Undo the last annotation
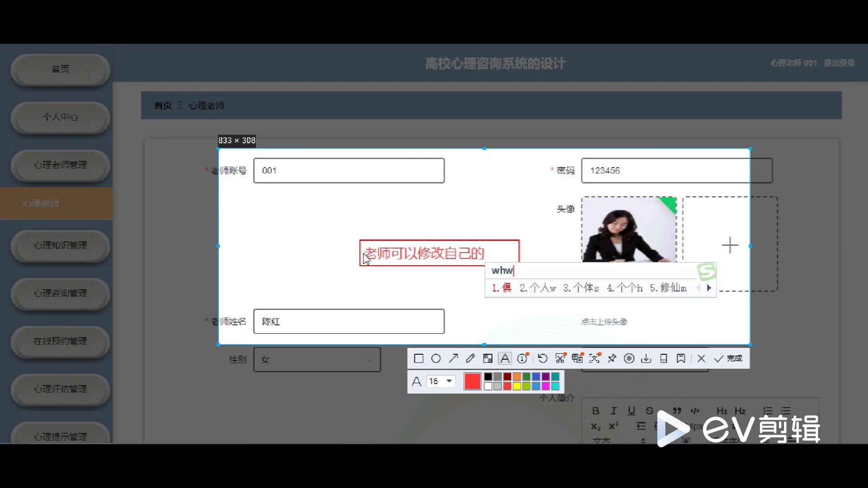 542,359
